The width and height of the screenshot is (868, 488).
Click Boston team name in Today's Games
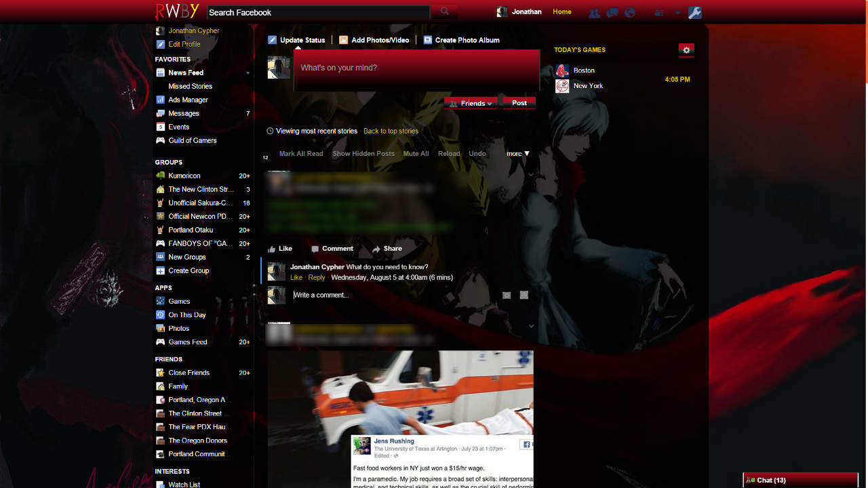pos(584,70)
